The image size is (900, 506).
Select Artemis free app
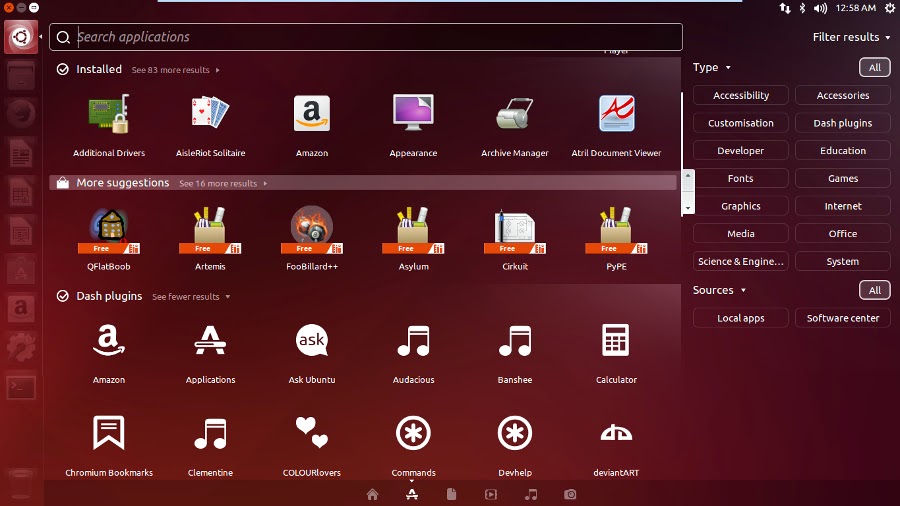click(x=210, y=238)
